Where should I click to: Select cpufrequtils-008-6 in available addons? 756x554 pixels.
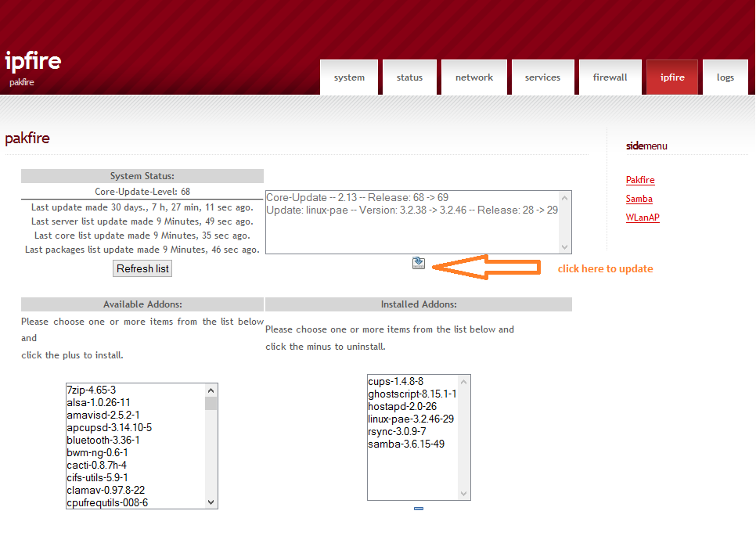pyautogui.click(x=135, y=502)
